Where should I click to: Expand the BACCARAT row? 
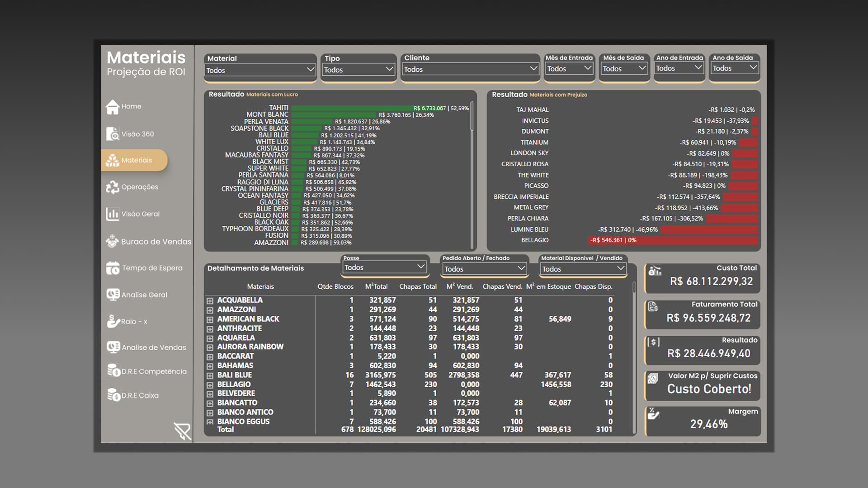210,357
